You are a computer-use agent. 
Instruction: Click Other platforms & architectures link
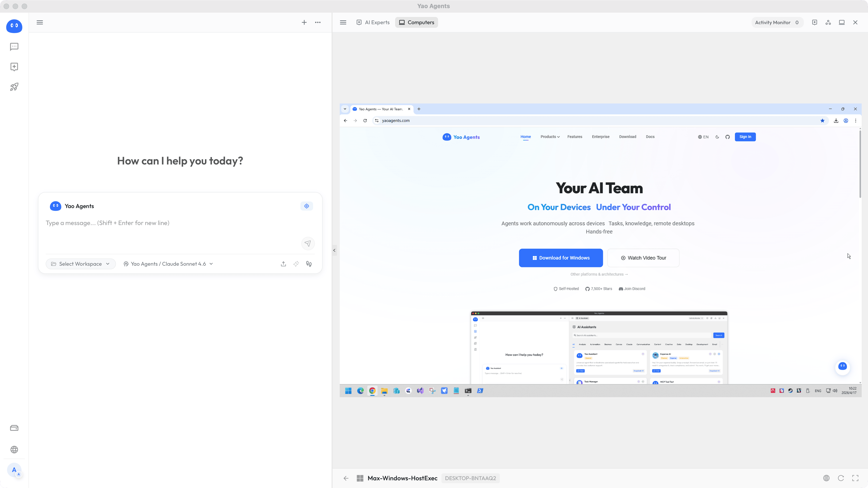[599, 274]
